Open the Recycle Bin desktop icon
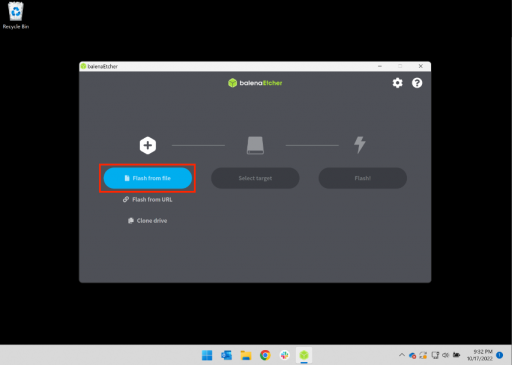 [x=16, y=16]
